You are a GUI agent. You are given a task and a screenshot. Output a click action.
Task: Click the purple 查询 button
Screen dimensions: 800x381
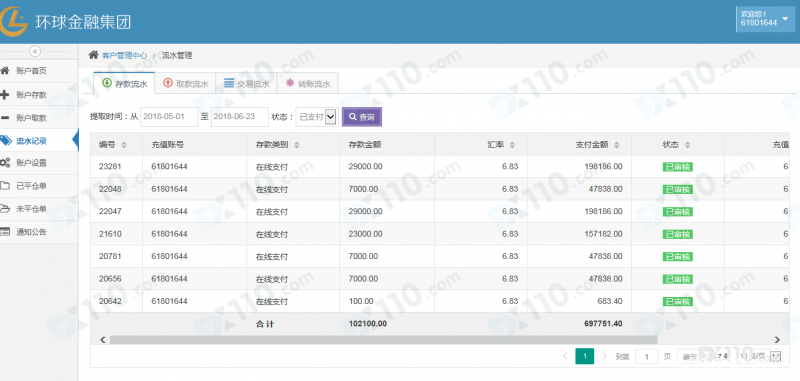click(362, 117)
